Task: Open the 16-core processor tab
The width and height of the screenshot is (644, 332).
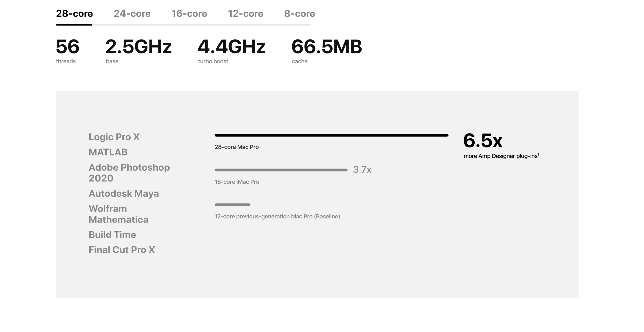Action: coord(189,13)
